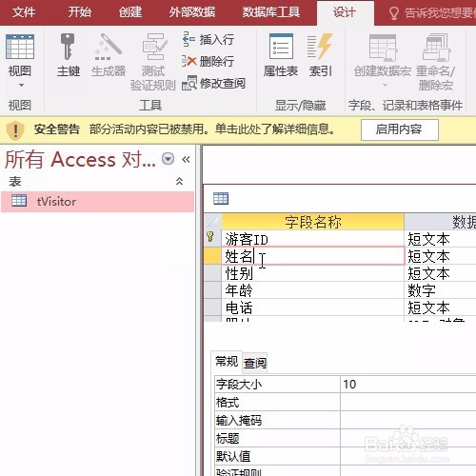The image size is (476, 476).
Task: Click the 性别 row selector
Action: (x=212, y=273)
